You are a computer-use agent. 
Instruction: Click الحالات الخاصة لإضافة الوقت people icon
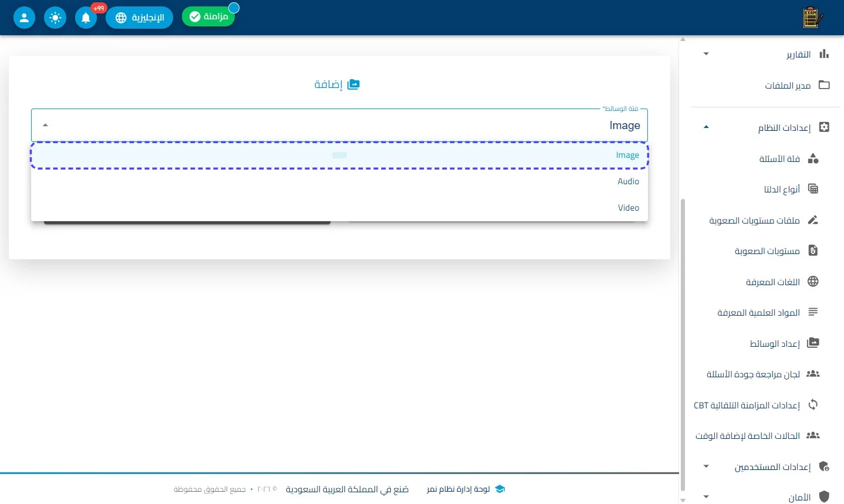pyautogui.click(x=813, y=435)
